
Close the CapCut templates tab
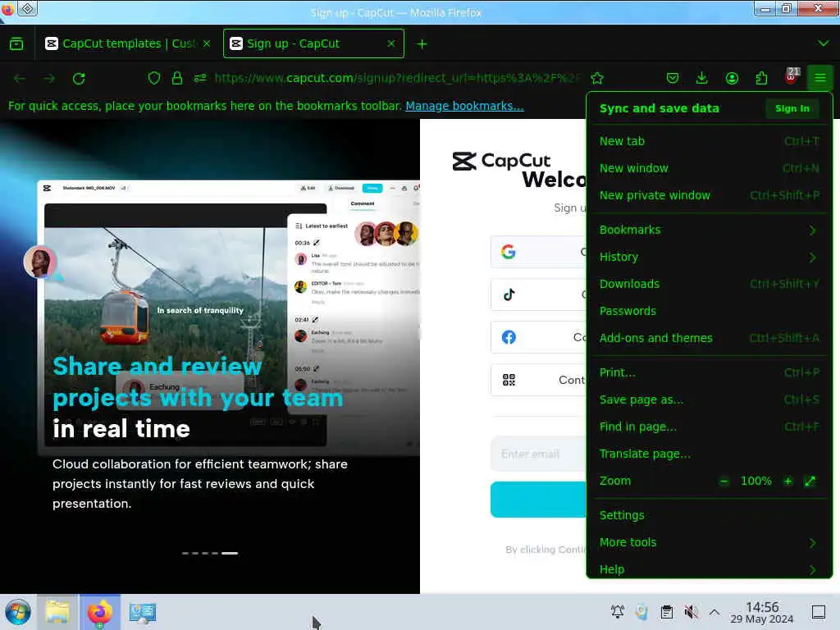coord(207,43)
